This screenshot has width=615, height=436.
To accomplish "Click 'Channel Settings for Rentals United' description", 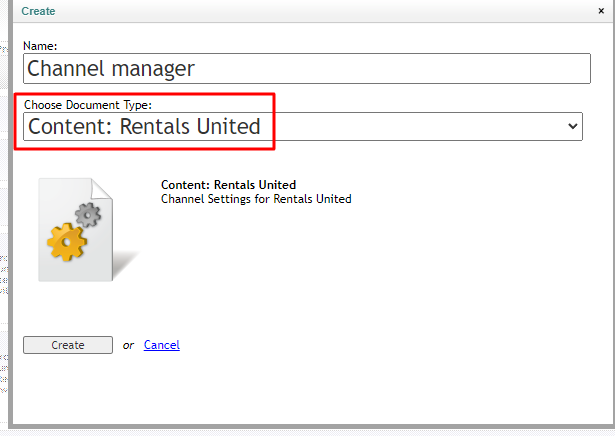I will point(256,199).
